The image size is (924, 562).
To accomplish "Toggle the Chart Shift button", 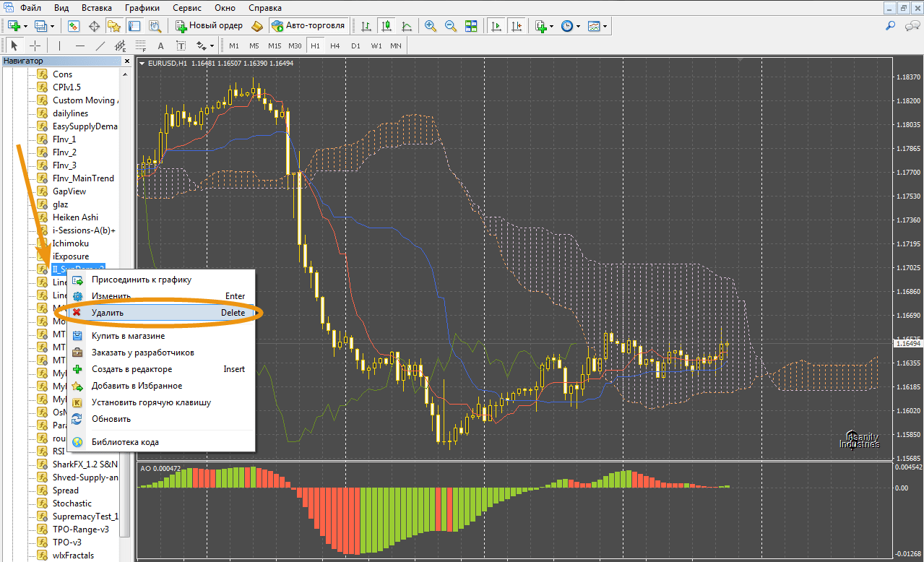I will (517, 26).
